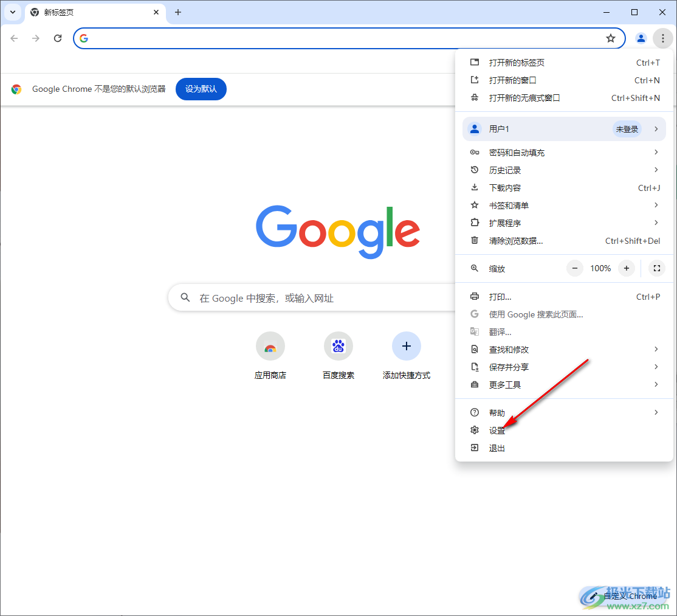Click the trash icon beside 清除浏览数据
677x616 pixels.
pyautogui.click(x=475, y=240)
